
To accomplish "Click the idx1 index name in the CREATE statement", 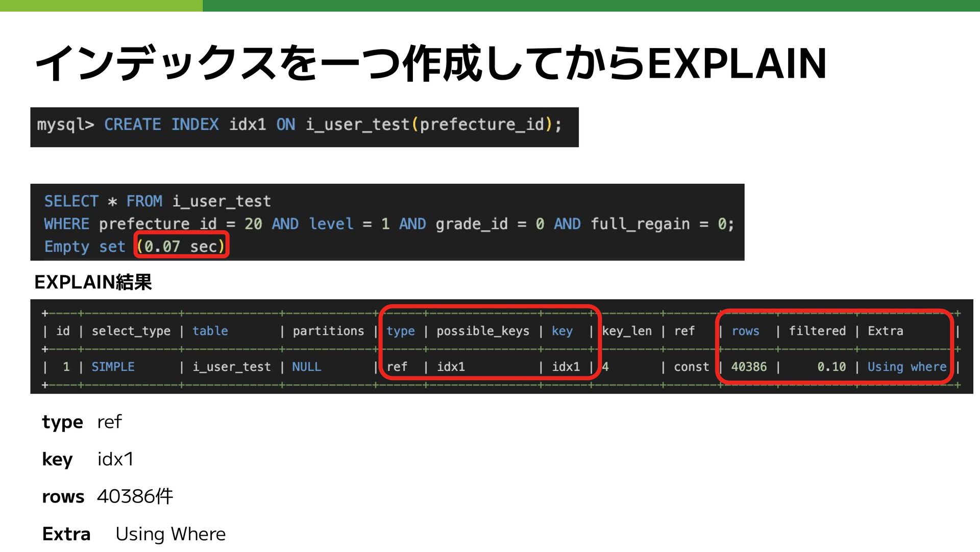I will click(247, 125).
